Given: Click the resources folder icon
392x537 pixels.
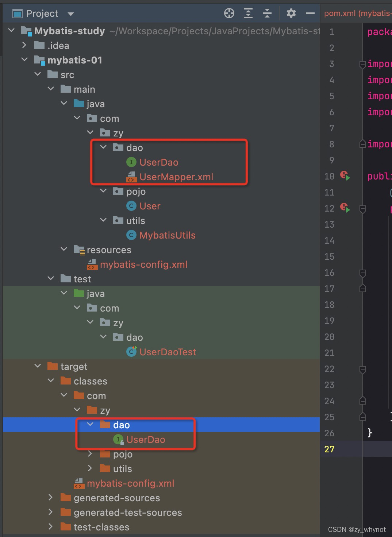Looking at the screenshot, I should tap(79, 250).
